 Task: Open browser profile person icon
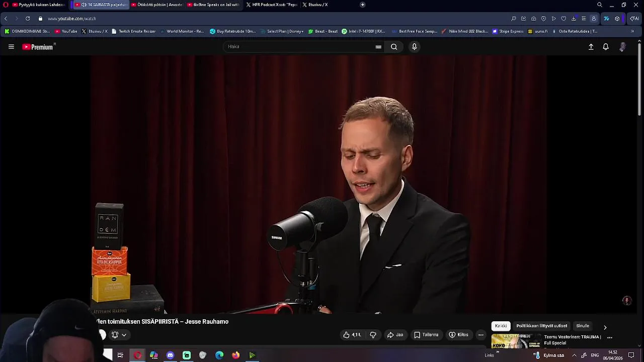pyautogui.click(x=594, y=19)
